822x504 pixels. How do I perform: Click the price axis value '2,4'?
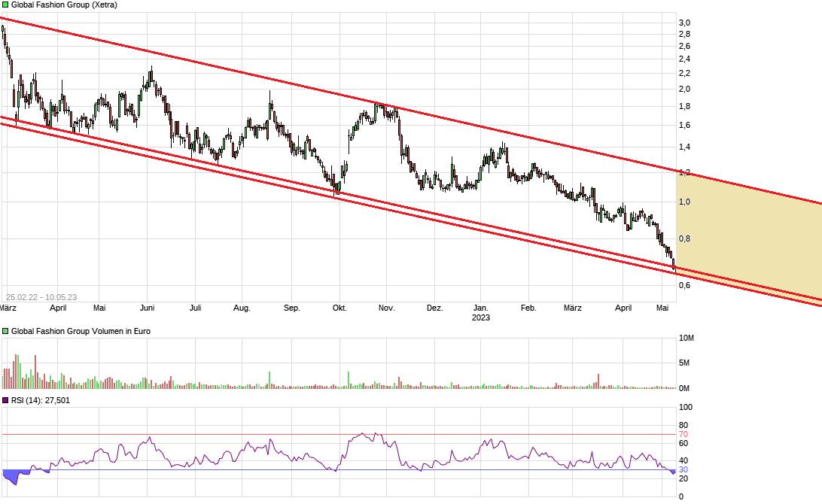coord(685,59)
